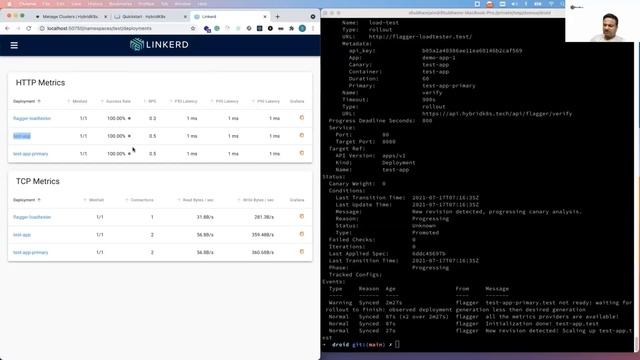Click 0.3 RPS value for flagger-loadtester
This screenshot has height=360, width=640.
point(152,118)
